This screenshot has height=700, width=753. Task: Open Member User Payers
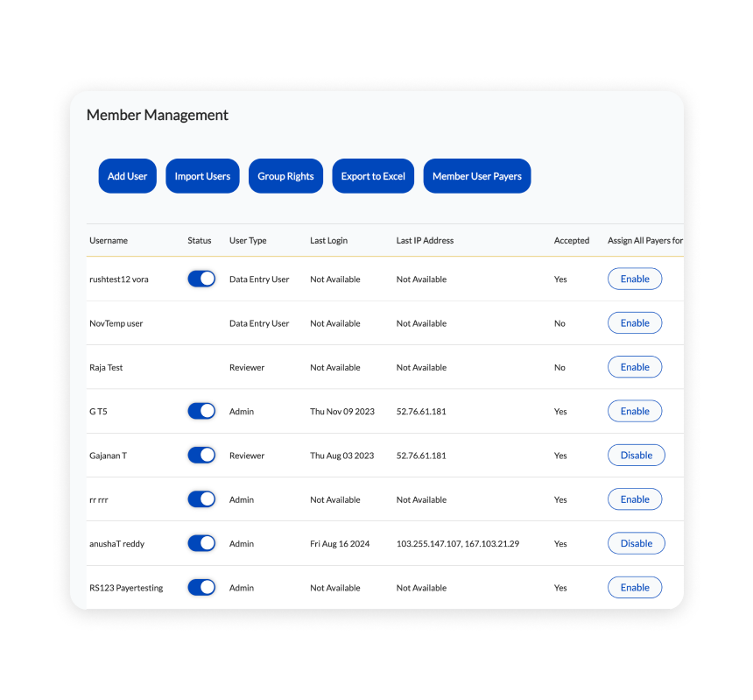click(x=477, y=176)
